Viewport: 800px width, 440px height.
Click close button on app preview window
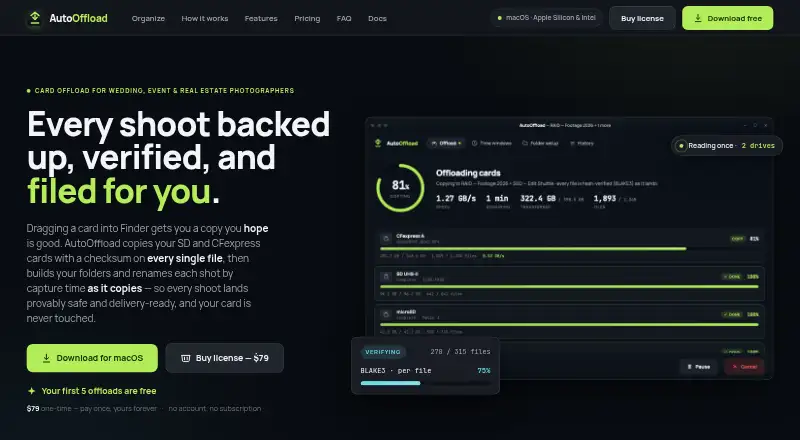pos(766,125)
